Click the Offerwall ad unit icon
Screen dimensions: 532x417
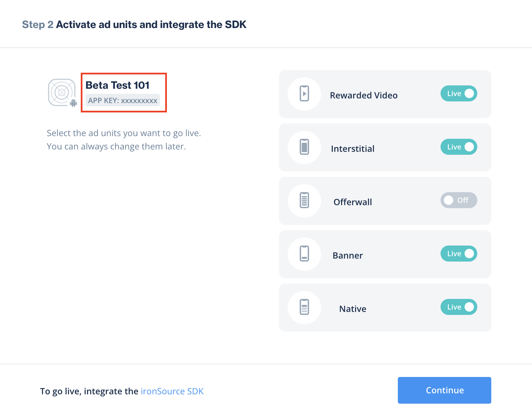click(304, 200)
